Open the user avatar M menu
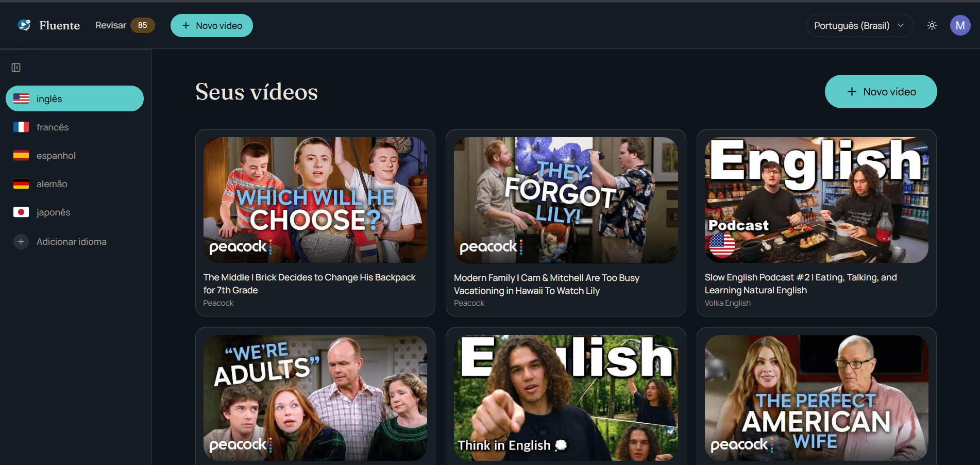This screenshot has width=980, height=465. pyautogui.click(x=960, y=25)
